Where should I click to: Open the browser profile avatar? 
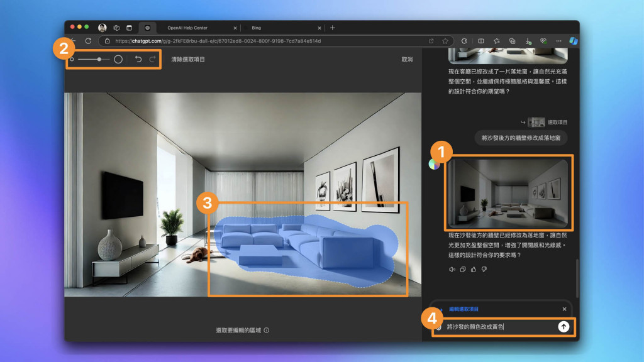(103, 28)
